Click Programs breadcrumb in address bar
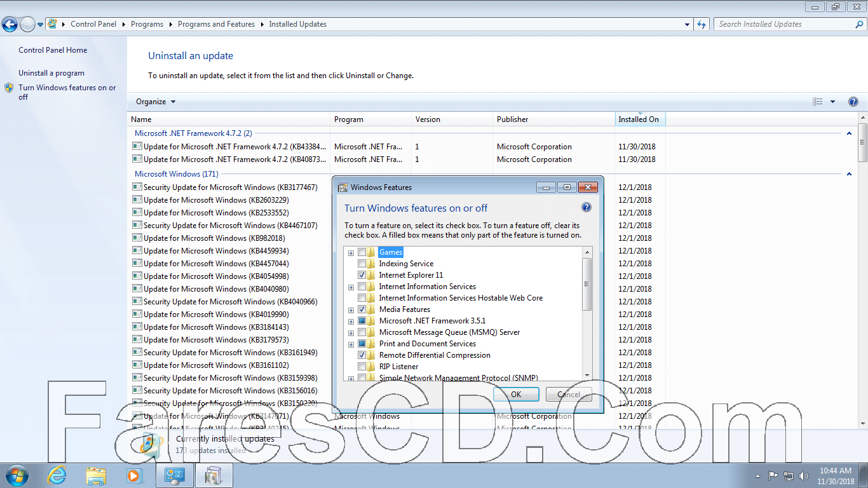 click(x=147, y=24)
